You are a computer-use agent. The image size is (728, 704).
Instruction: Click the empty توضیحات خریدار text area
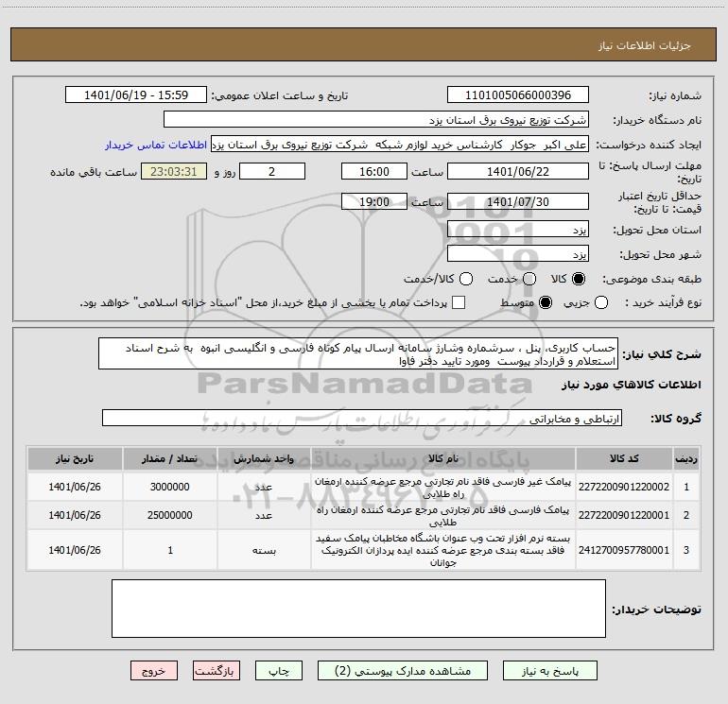[x=358, y=609]
